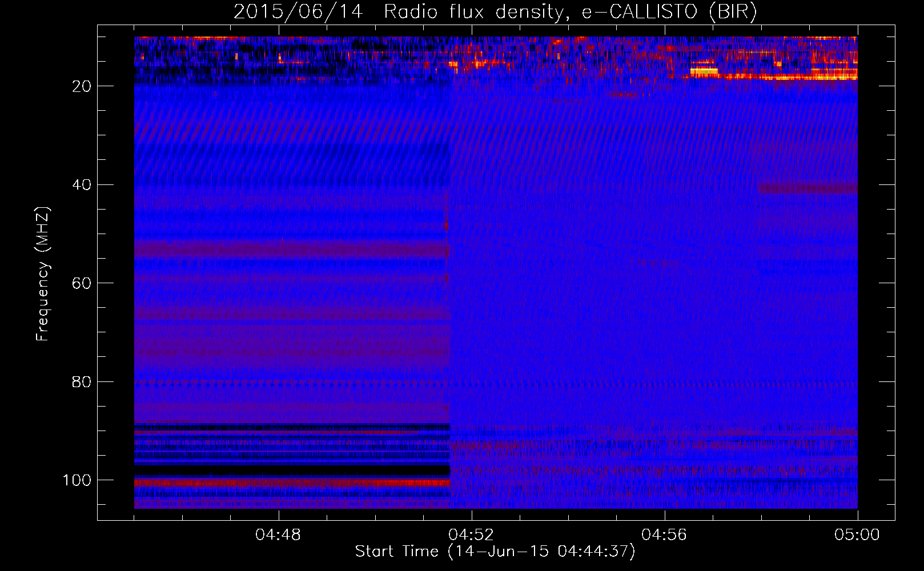Click the 04:56 time tick label

click(x=664, y=535)
